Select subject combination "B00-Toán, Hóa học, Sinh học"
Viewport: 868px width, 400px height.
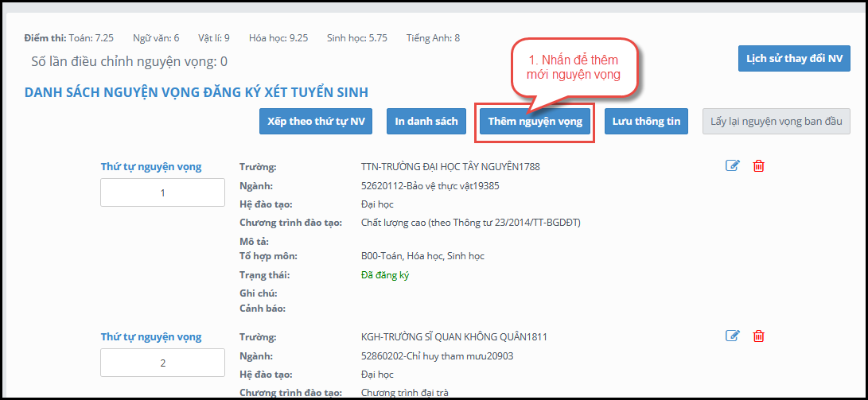click(x=422, y=256)
